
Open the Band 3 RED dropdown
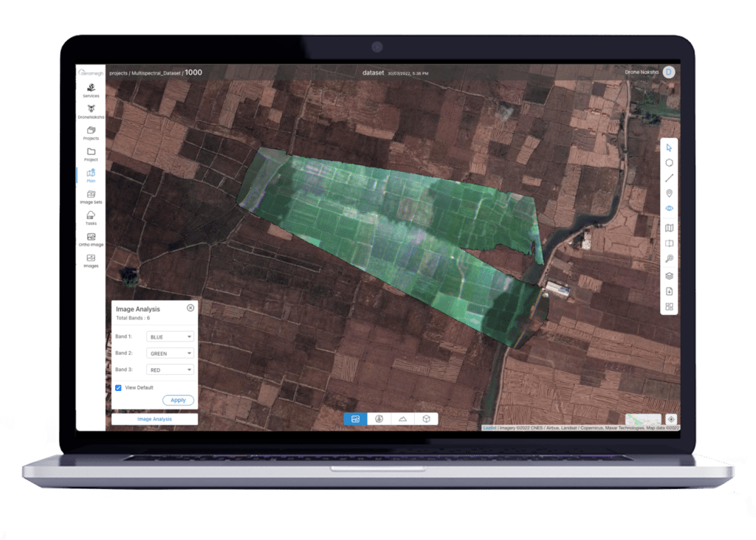[x=171, y=369]
